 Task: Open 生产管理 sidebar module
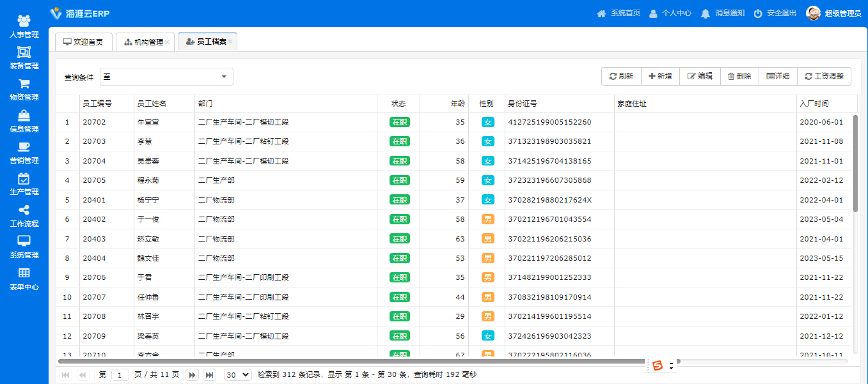click(x=24, y=184)
